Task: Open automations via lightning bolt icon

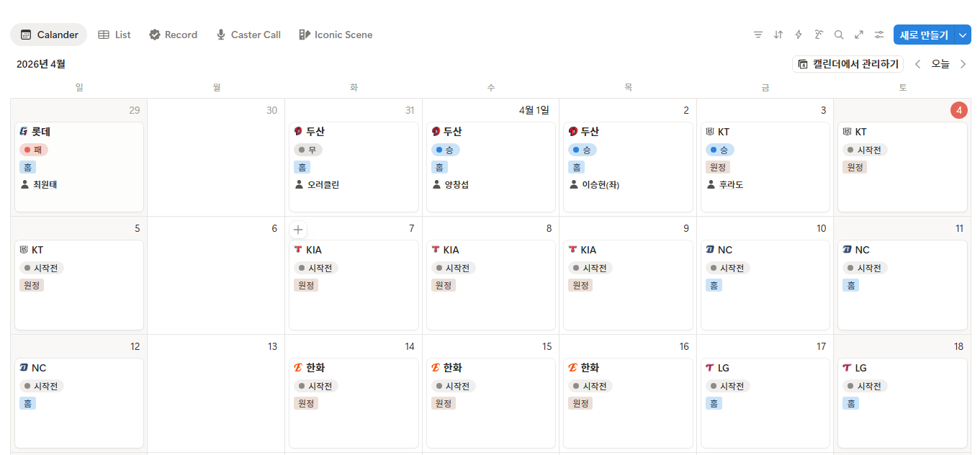Action: pos(798,35)
